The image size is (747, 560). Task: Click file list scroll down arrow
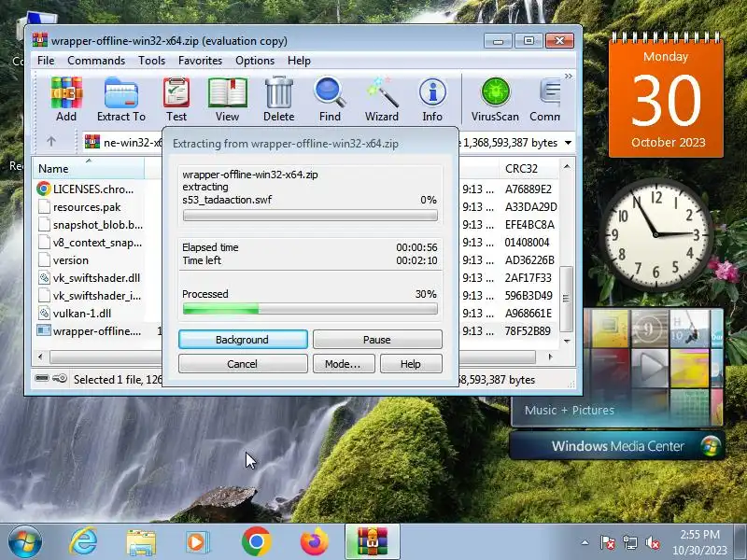tap(567, 341)
